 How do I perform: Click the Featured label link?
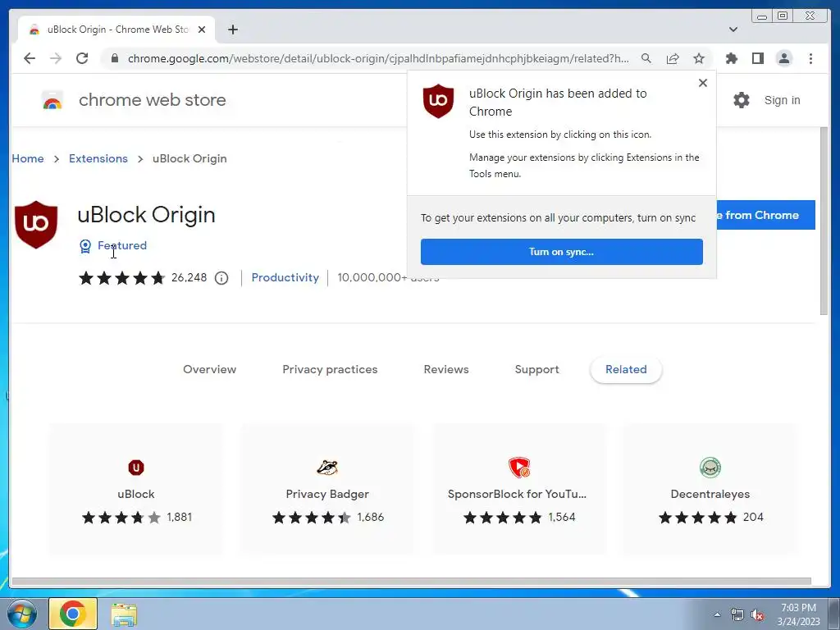pos(122,245)
